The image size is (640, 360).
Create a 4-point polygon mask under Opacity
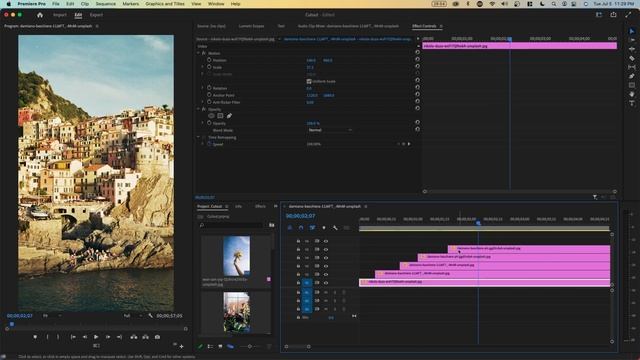coord(220,116)
